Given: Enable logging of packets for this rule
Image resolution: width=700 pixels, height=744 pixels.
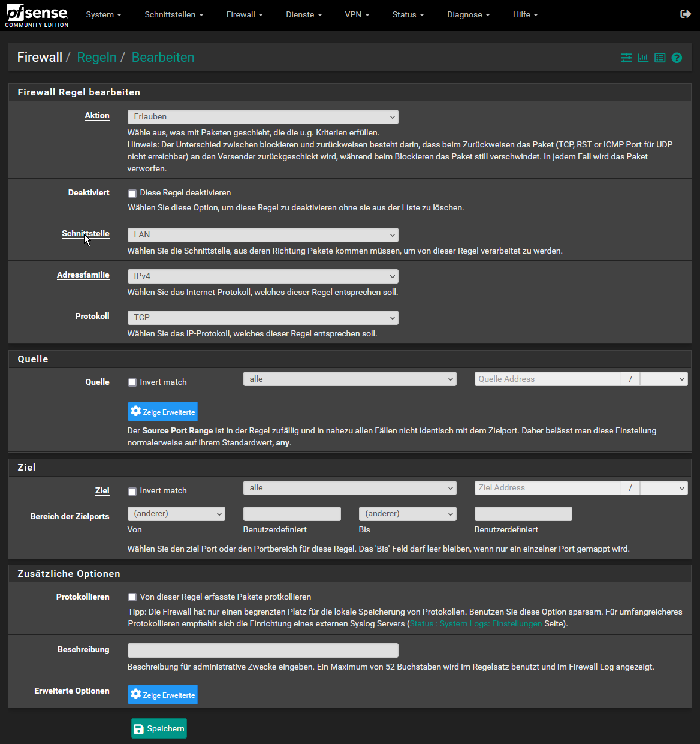Looking at the screenshot, I should pyautogui.click(x=132, y=597).
